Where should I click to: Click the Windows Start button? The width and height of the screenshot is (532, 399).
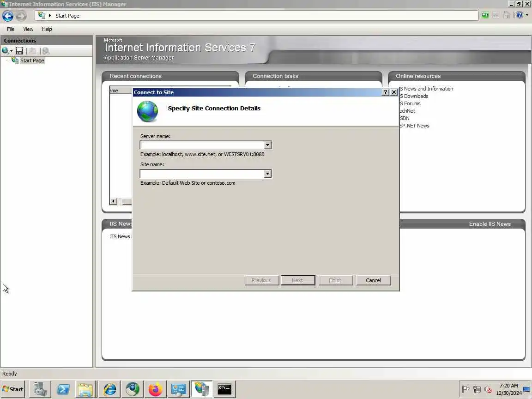13,389
